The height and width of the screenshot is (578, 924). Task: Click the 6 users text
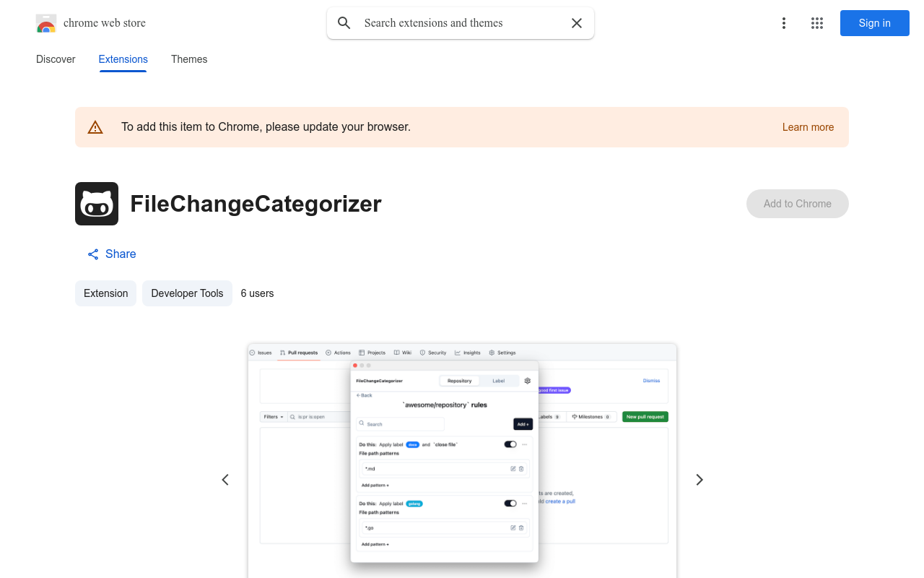coord(257,293)
